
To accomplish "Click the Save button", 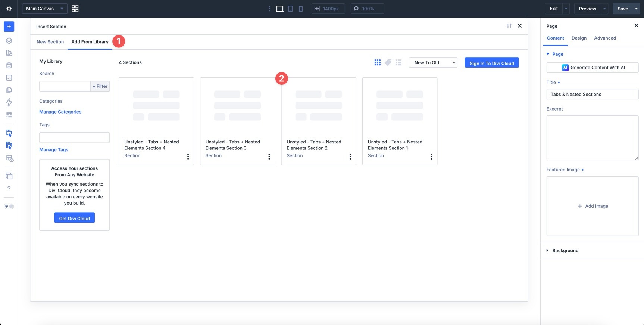I will pos(623,9).
